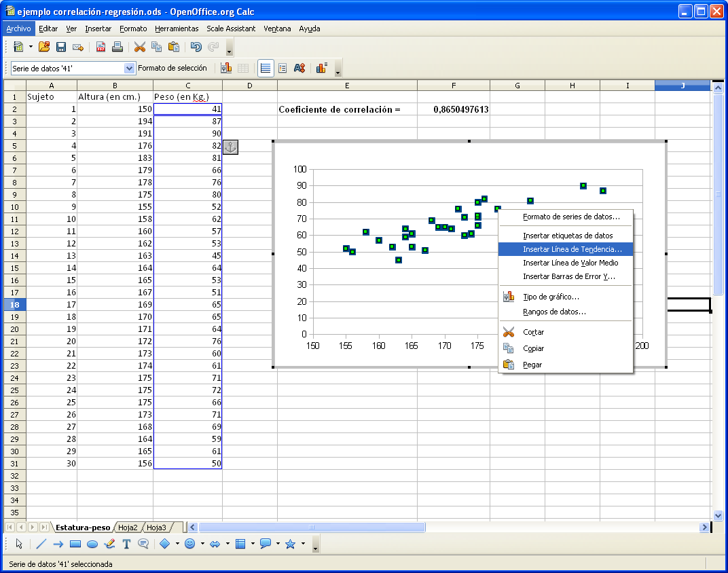Select the Line drawing tool
This screenshot has width=728, height=573.
coord(41,544)
